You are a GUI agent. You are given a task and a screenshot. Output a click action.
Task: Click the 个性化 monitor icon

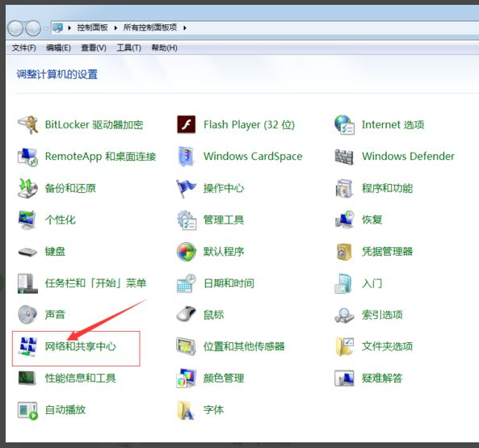tap(27, 220)
